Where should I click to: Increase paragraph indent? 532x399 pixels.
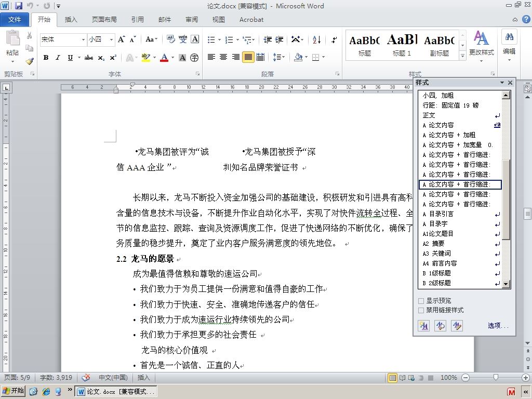(x=280, y=39)
